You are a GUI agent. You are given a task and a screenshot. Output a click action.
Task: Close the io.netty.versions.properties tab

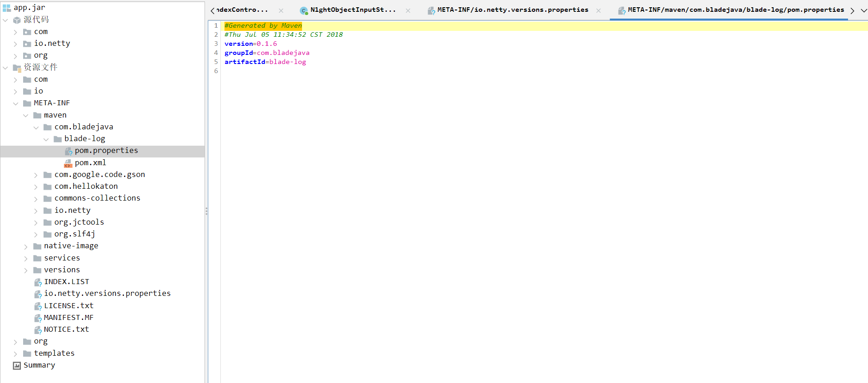click(x=599, y=10)
